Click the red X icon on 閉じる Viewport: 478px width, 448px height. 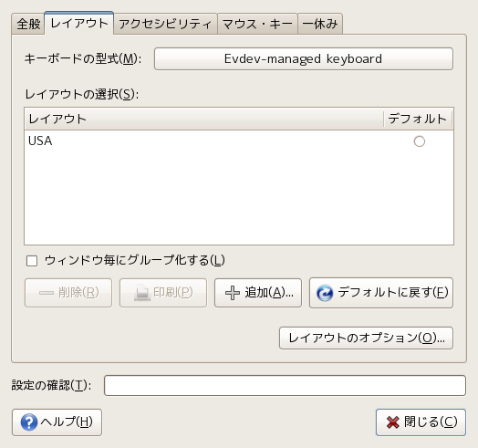pos(392,422)
